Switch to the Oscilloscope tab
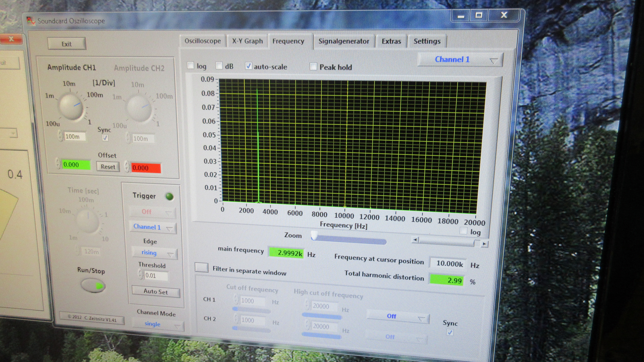The image size is (644, 362). [x=202, y=41]
